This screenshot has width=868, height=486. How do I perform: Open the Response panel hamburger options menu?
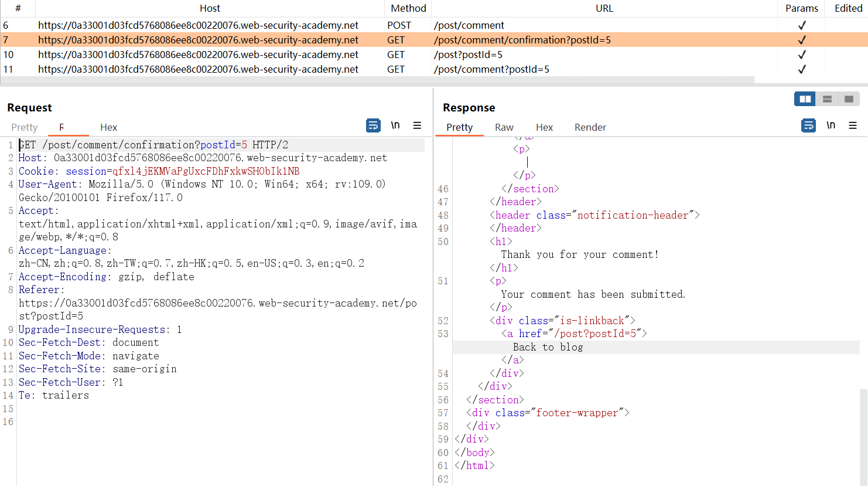853,125
